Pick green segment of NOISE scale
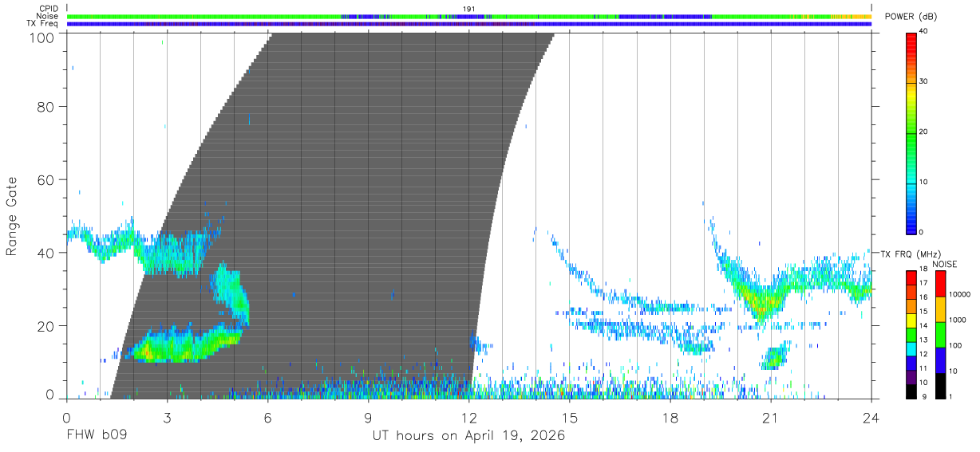The width and height of the screenshot is (980, 452). (940, 335)
